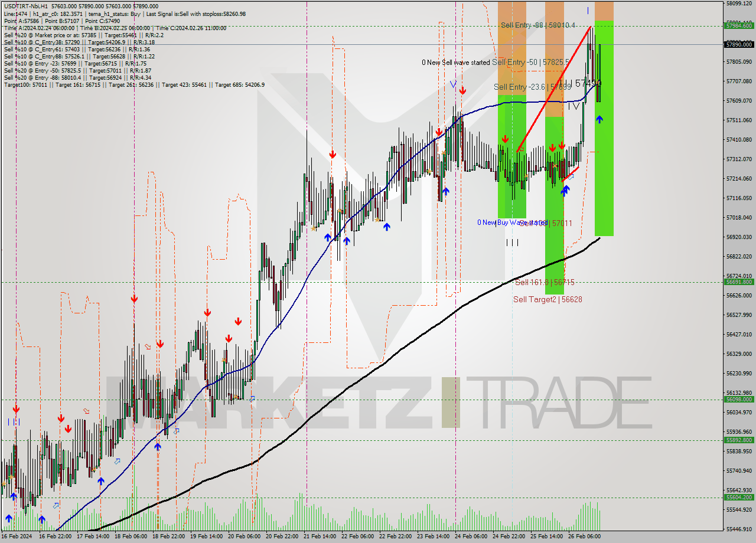Viewport: 756px width, 543px height.
Task: Click the 'Target100: 57011' targets summary line
Action: coord(134,84)
